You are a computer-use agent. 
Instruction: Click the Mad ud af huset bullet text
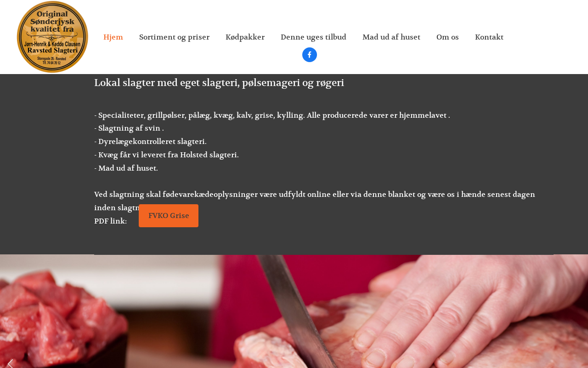point(126,168)
